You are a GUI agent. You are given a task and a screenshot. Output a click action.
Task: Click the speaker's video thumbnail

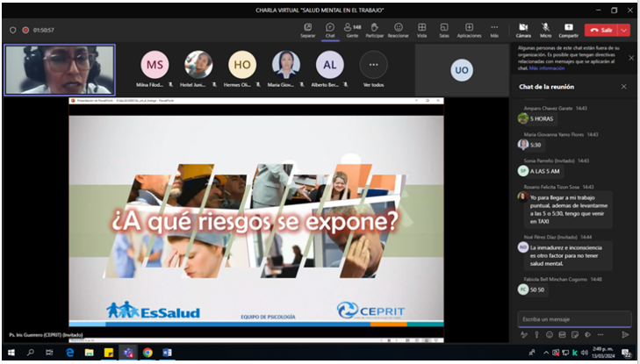point(60,69)
